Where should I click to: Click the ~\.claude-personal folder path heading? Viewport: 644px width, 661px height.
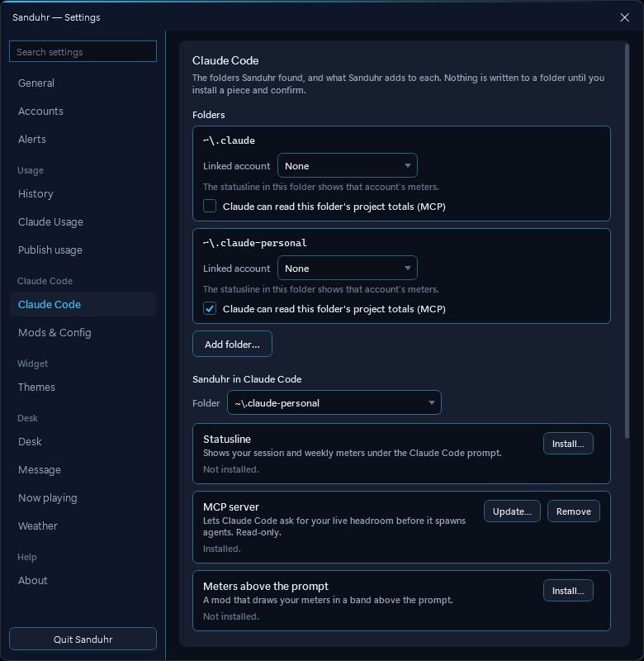[255, 243]
